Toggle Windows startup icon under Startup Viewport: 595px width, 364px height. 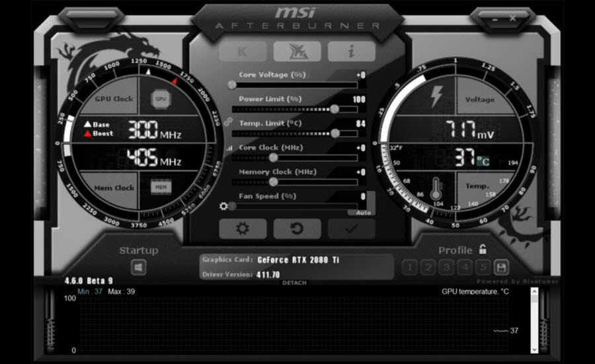pos(139,268)
